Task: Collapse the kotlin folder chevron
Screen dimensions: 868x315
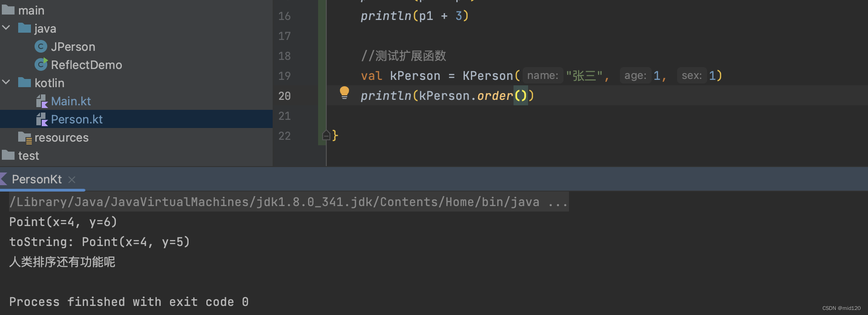Action: 6,83
